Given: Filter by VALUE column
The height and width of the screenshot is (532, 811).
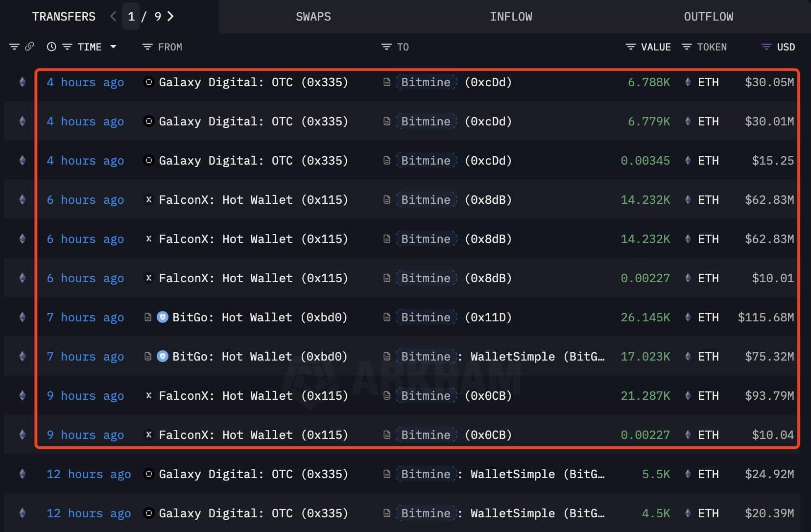Looking at the screenshot, I should pos(630,47).
